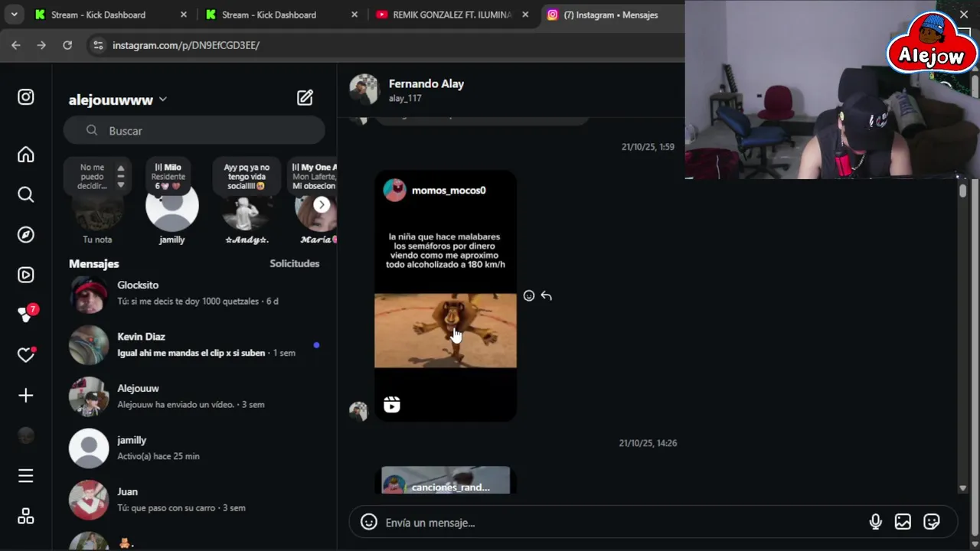980x551 pixels.
Task: Open Reels icon in left sidebar
Action: pyautogui.click(x=26, y=275)
